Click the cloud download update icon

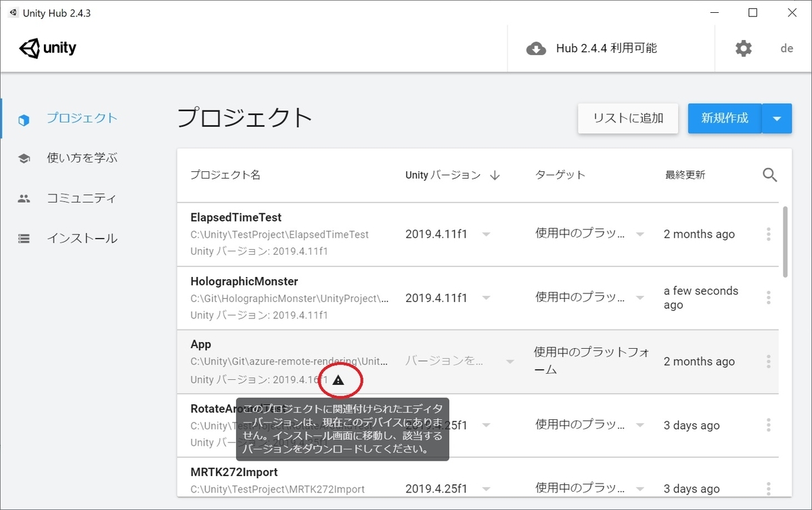tap(536, 49)
